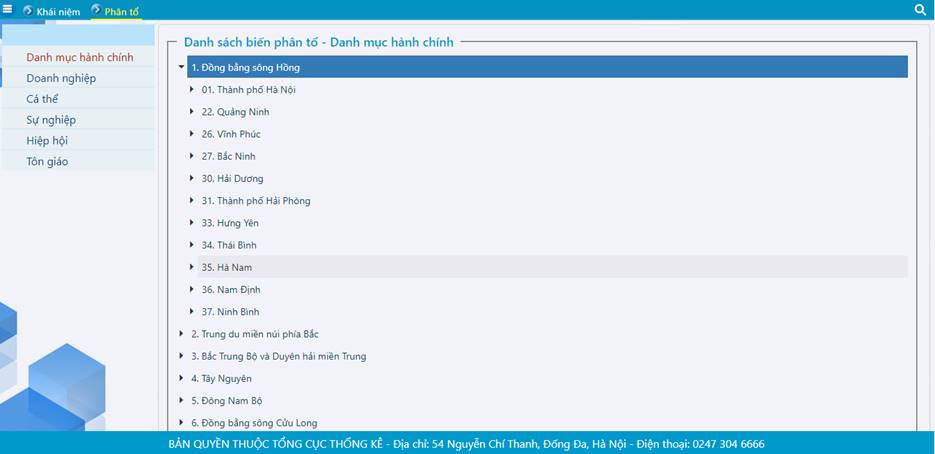Select Doanh nghiệp in the sidebar
This screenshot has height=454, width=935.
pos(61,78)
